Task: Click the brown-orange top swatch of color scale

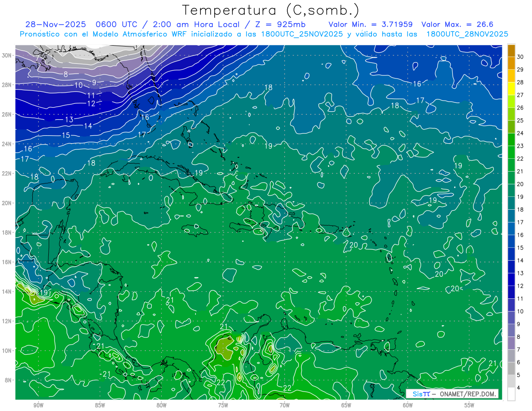Action: click(x=512, y=51)
